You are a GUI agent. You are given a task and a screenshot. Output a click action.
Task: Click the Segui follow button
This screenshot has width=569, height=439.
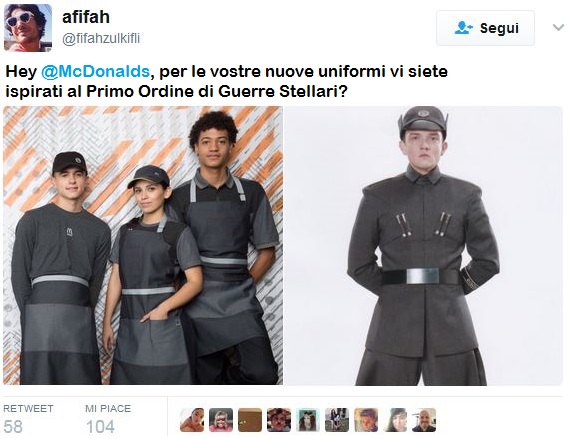[485, 28]
